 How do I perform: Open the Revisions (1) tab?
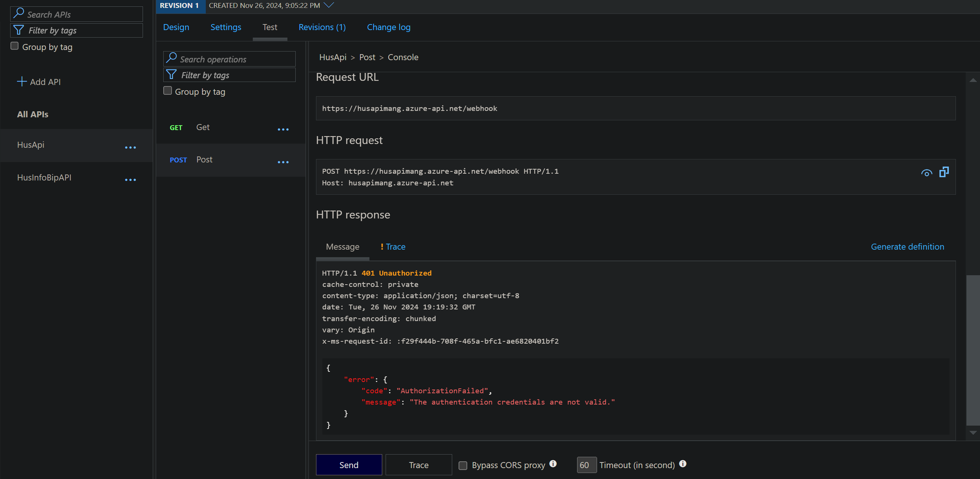pos(322,27)
